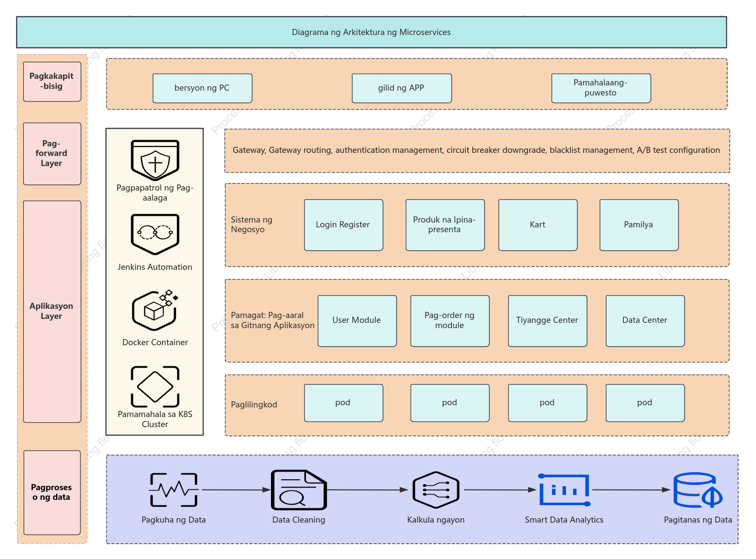Click the Pag-order ng module box

450,321
